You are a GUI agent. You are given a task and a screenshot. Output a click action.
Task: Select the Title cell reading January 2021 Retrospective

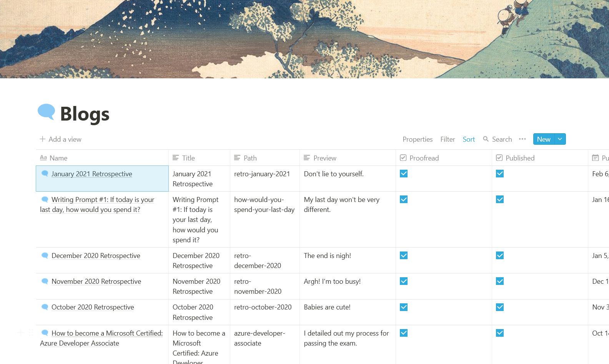(x=199, y=179)
